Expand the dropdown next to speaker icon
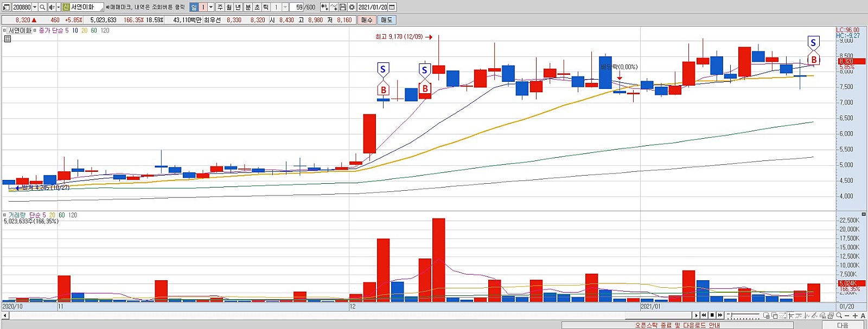868x329 pixels. click(58, 7)
